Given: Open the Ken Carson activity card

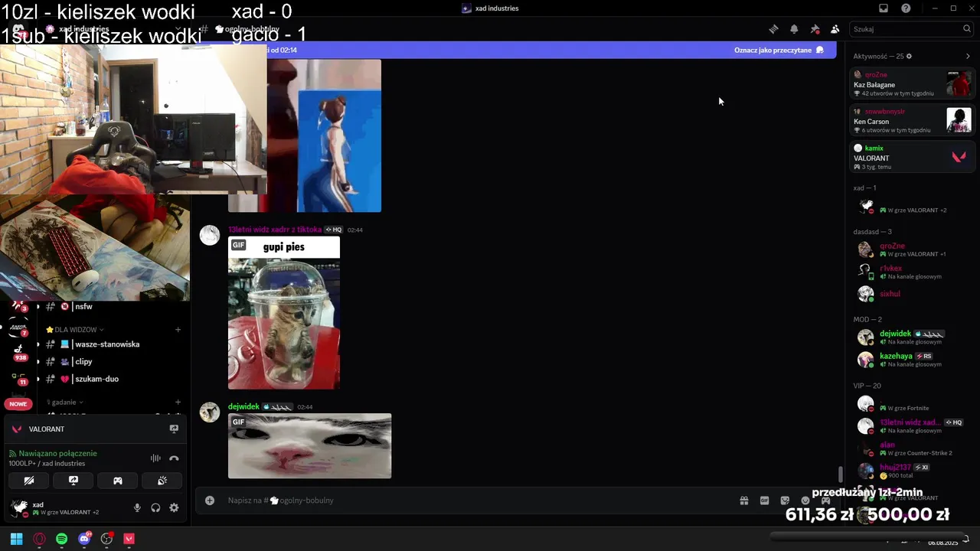Looking at the screenshot, I should tap(913, 120).
